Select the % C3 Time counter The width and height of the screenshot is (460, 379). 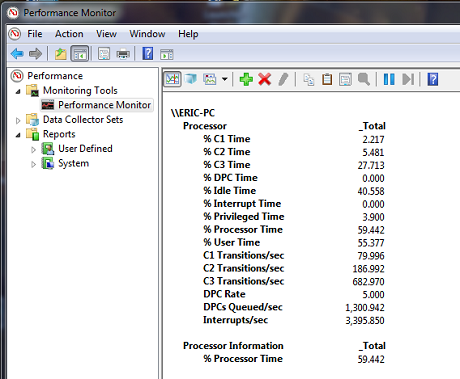(227, 165)
